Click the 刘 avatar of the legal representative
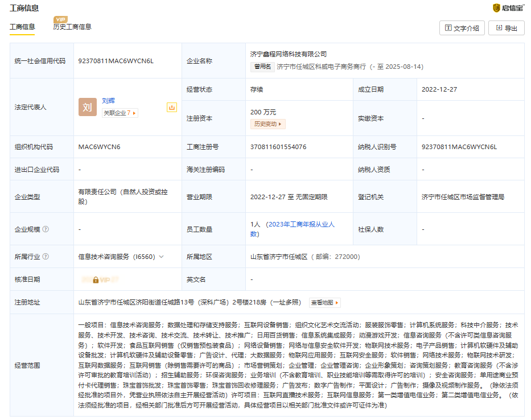The image size is (531, 420). tap(87, 107)
